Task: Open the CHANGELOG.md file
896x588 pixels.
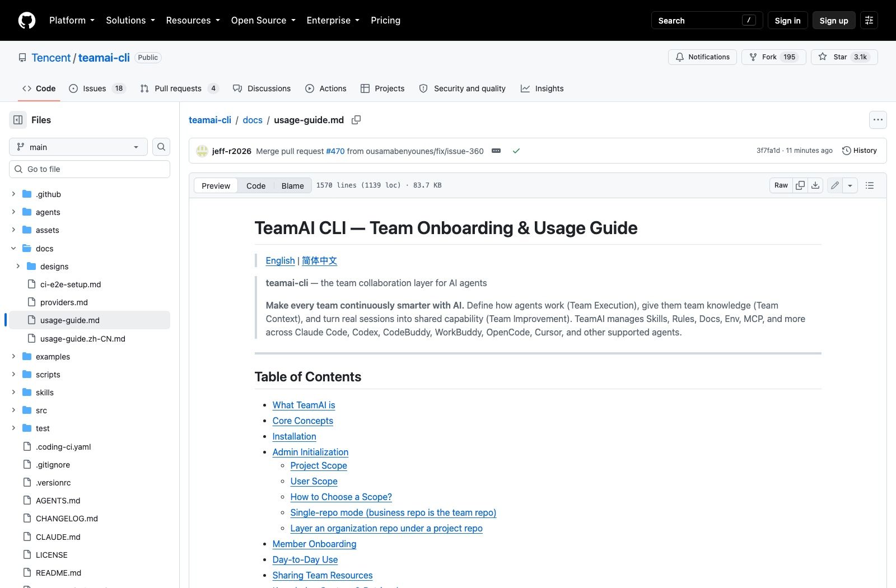Action: click(67, 519)
